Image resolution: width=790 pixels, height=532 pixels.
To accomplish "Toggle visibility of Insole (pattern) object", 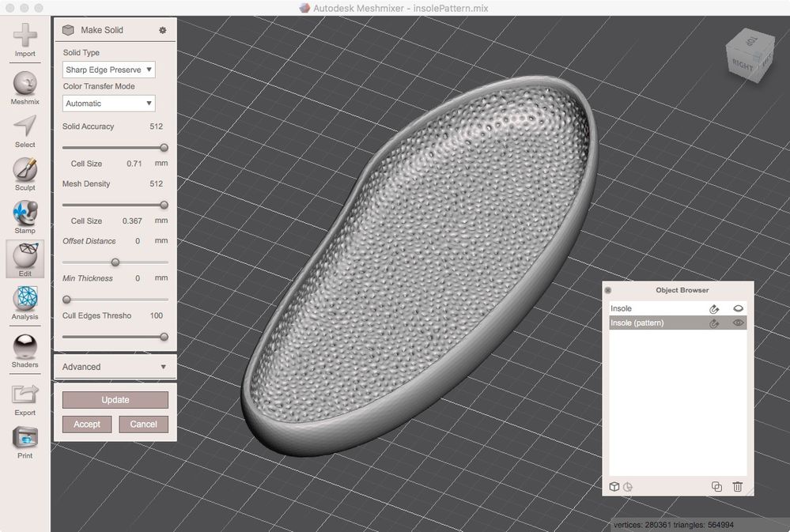I will click(x=738, y=323).
